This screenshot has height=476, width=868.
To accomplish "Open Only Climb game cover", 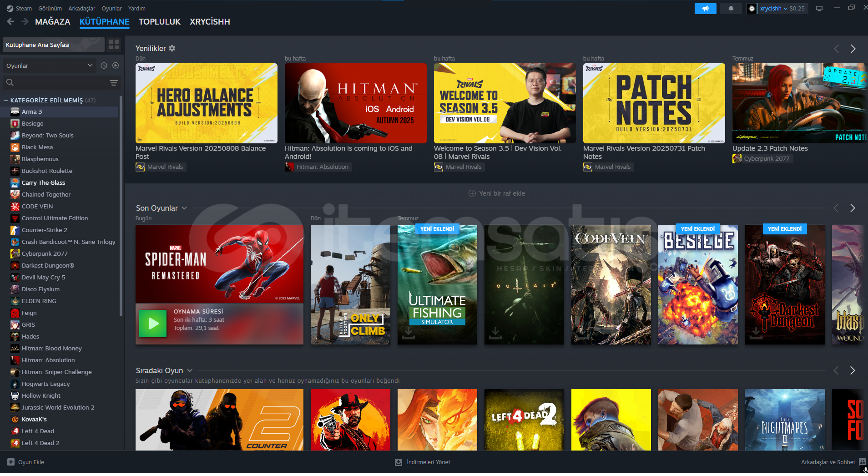I will tap(350, 284).
